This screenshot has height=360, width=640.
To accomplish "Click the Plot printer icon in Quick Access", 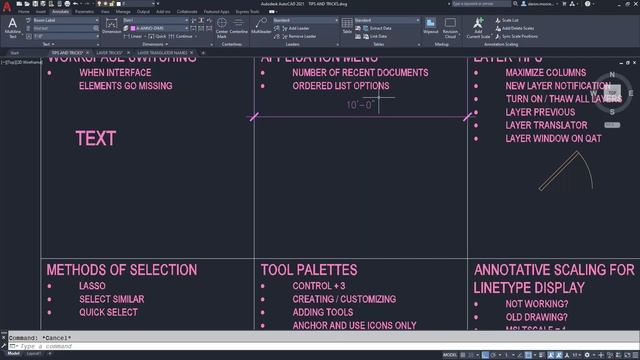I will [67, 4].
